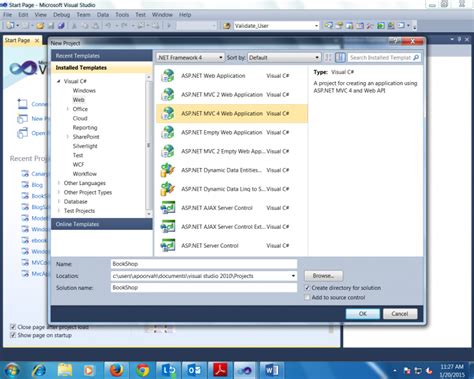Choose ASP.NET Server Control template
The width and height of the screenshot is (474, 379).
tap(232, 246)
